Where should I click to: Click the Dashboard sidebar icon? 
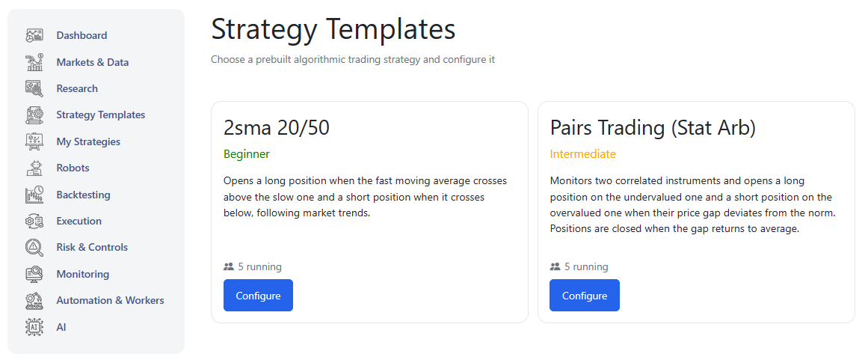pyautogui.click(x=34, y=35)
